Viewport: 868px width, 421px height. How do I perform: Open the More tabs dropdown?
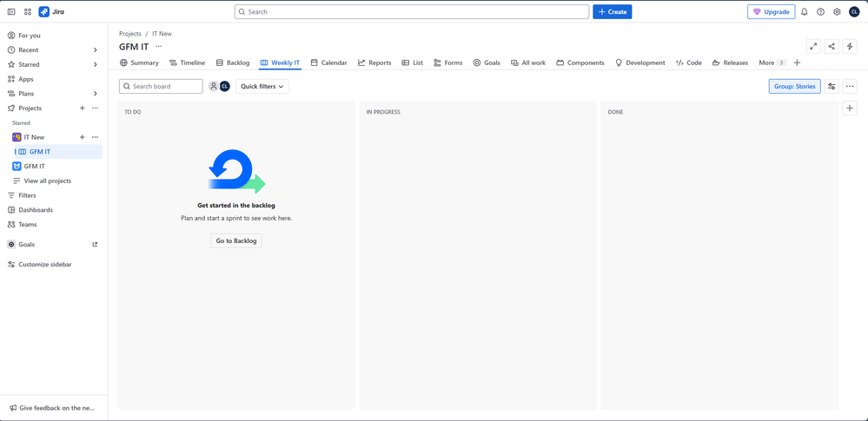(x=772, y=63)
